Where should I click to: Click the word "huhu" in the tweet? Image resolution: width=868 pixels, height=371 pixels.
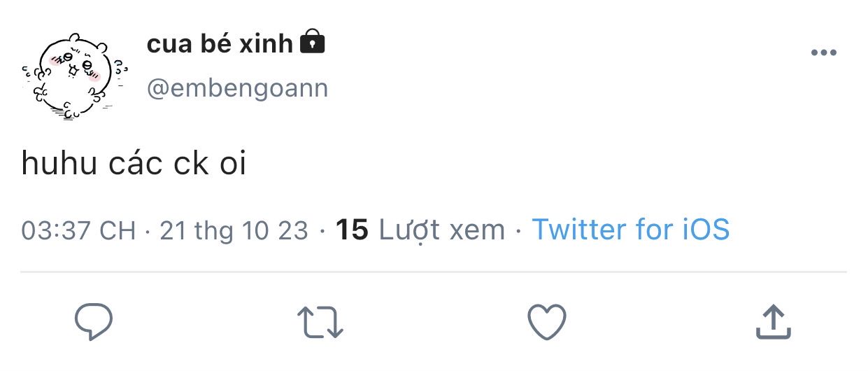[x=56, y=164]
